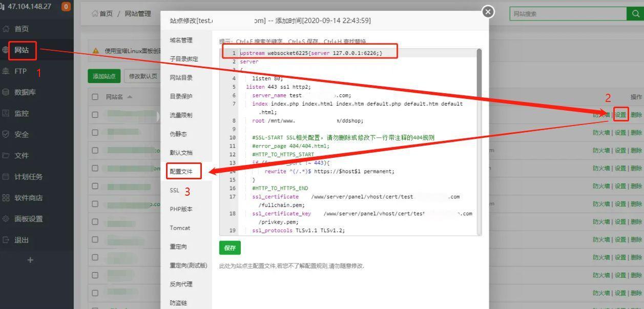Viewport: 644px width, 309px height.
Task: Click the 添加站点 button
Action: pyautogui.click(x=105, y=76)
